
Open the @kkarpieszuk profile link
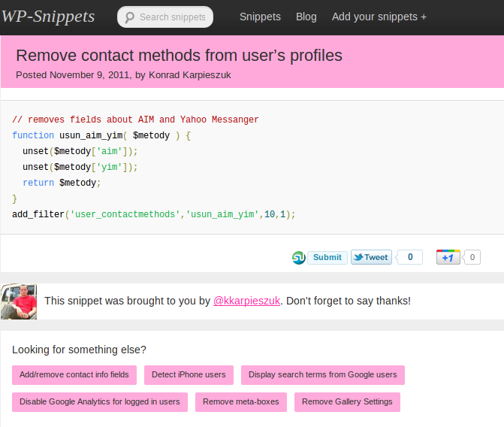pyautogui.click(x=247, y=301)
